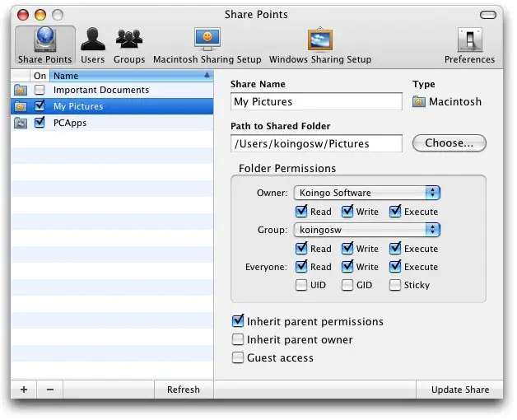The width and height of the screenshot is (517, 420).
Task: Toggle toolbar with the pill button
Action: click(x=487, y=15)
